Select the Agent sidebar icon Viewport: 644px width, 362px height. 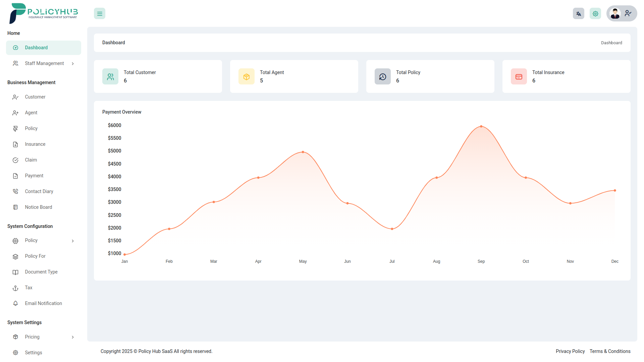15,113
